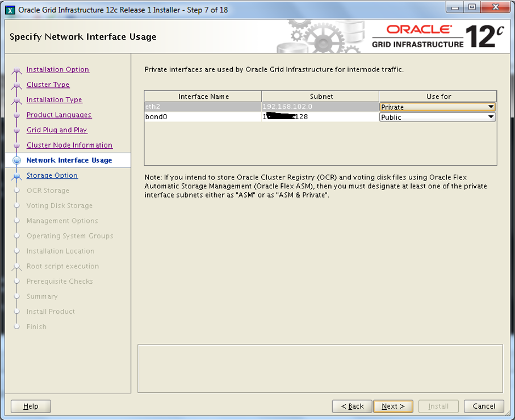The width and height of the screenshot is (515, 420).
Task: Click the bond0 subnet cell ending in 128
Action: click(320, 117)
